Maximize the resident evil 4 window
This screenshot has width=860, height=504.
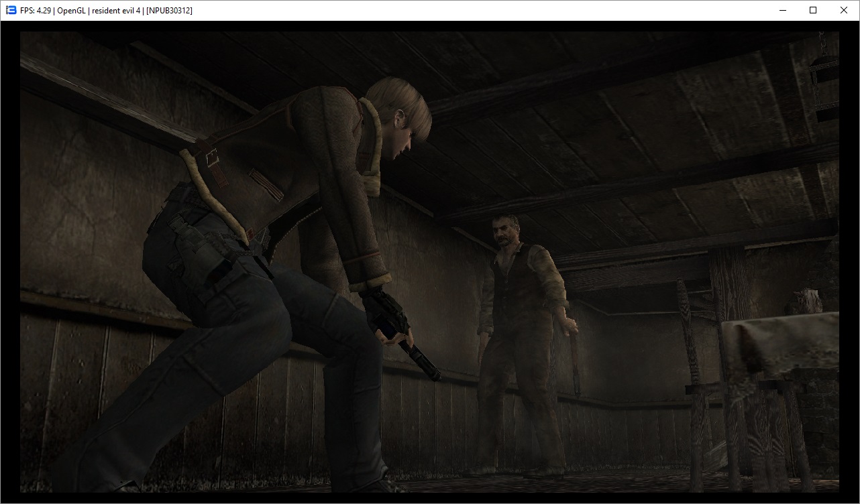813,10
